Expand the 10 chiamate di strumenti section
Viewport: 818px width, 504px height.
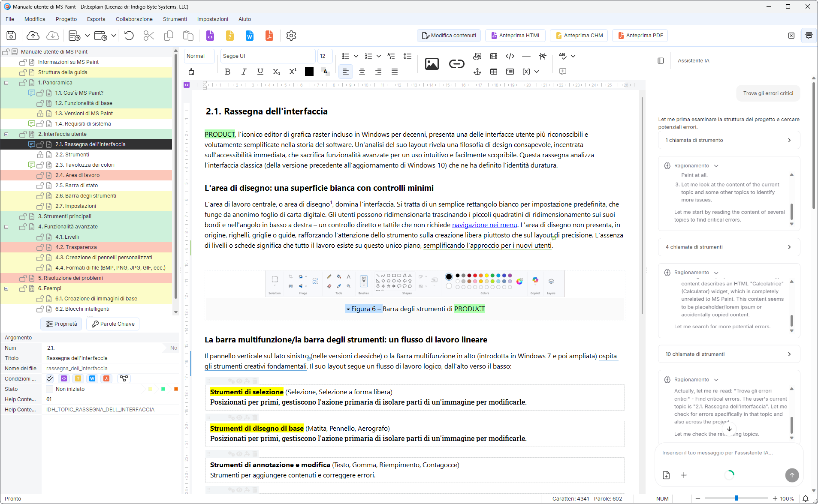pos(729,354)
